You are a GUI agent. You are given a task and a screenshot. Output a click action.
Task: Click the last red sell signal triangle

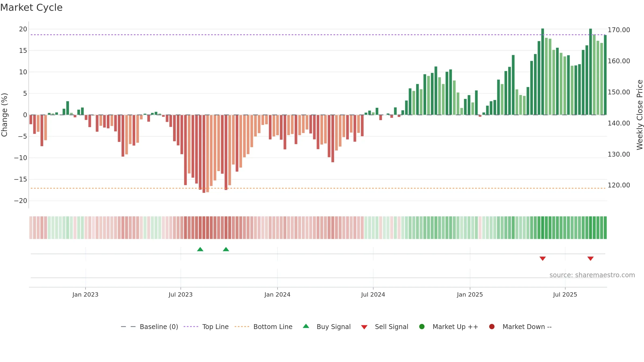pyautogui.click(x=590, y=258)
